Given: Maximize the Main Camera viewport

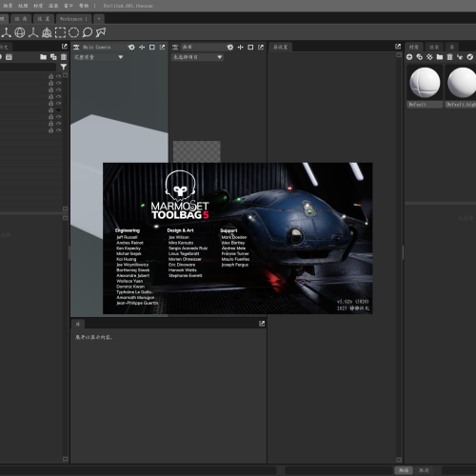Looking at the screenshot, I should coord(152,47).
